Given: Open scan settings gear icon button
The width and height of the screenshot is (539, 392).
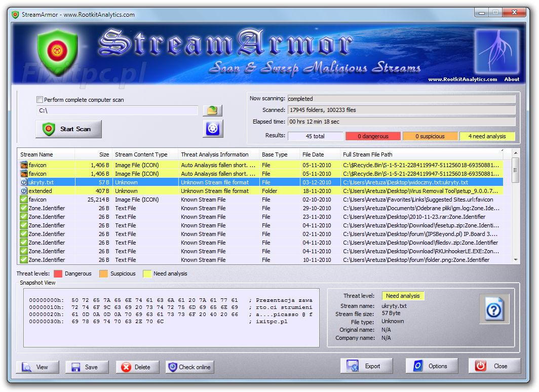Looking at the screenshot, I should (213, 129).
